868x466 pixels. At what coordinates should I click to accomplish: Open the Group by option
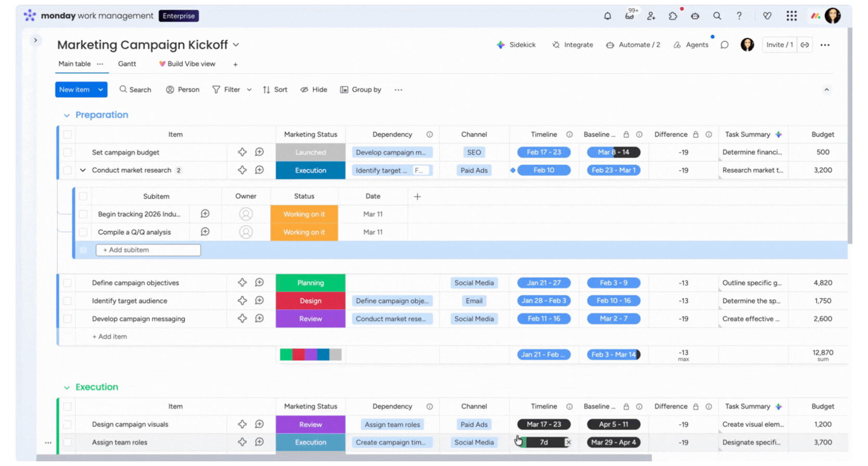[361, 90]
